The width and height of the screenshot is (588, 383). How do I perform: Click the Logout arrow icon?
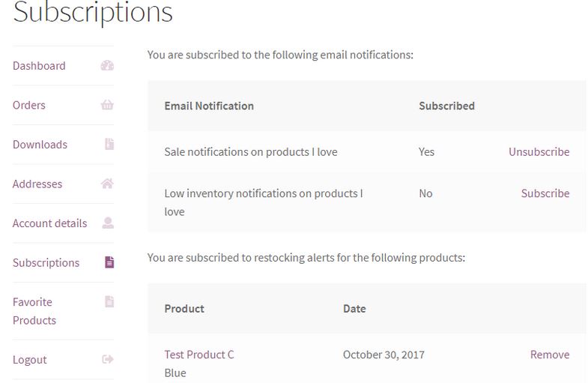(108, 359)
